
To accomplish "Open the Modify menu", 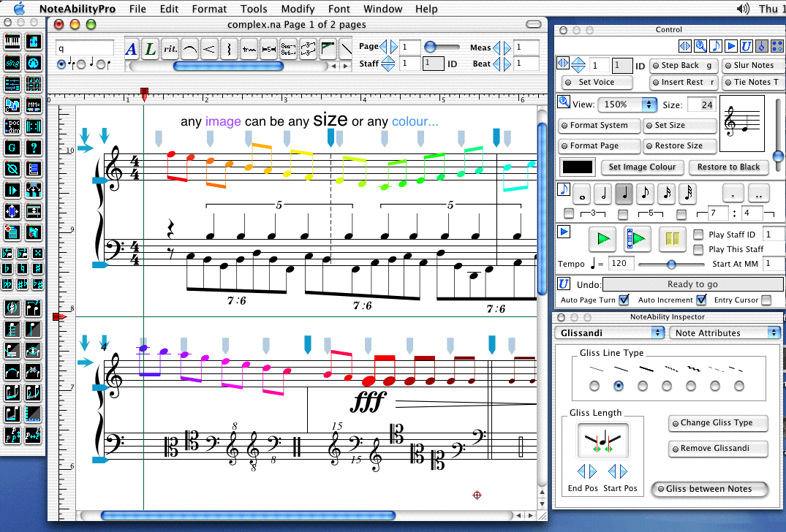I will (298, 9).
